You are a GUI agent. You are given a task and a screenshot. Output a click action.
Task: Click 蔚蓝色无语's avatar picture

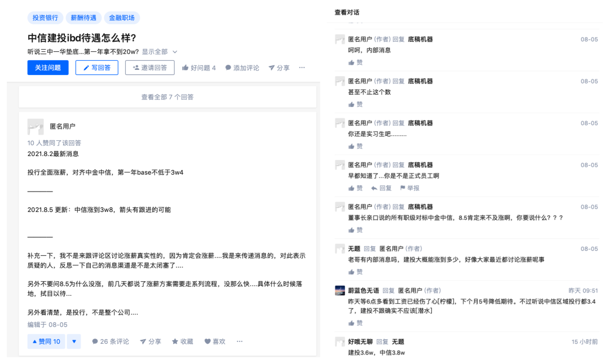click(340, 291)
